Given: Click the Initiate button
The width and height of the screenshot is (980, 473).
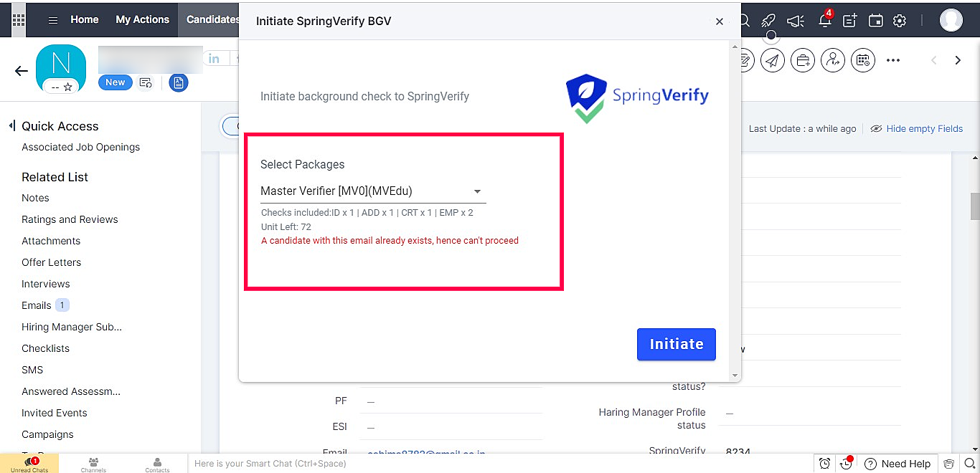Looking at the screenshot, I should [x=676, y=344].
